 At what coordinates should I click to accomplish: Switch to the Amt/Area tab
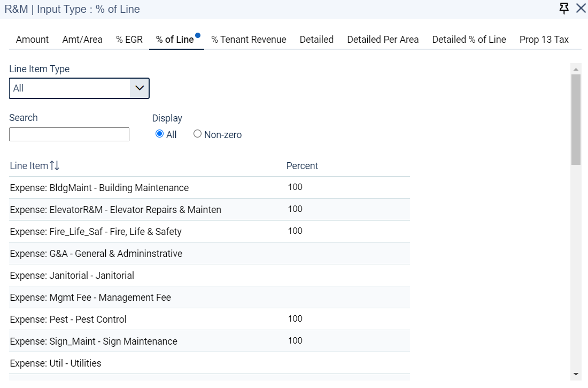click(82, 40)
